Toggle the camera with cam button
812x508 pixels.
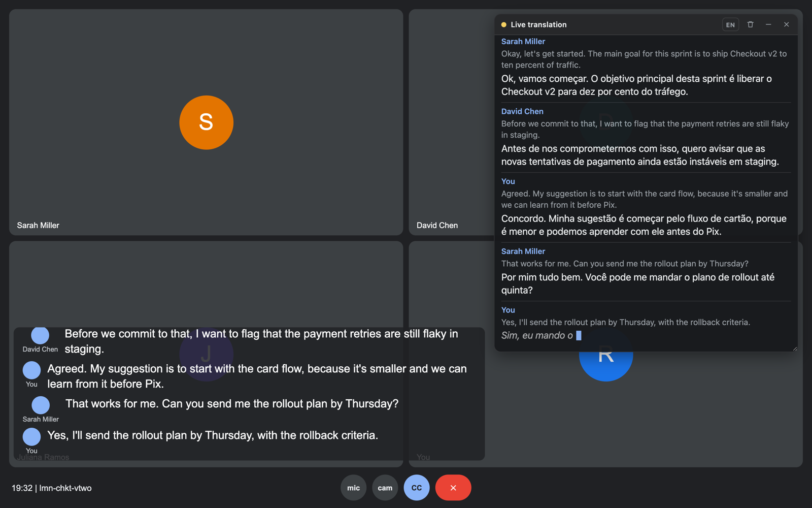click(x=385, y=488)
